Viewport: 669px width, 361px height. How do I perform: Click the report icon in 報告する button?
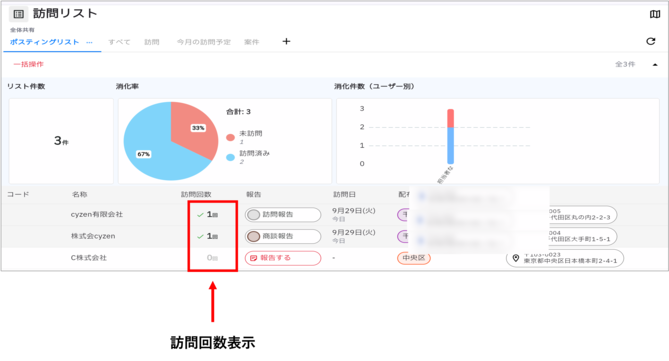pyautogui.click(x=253, y=258)
